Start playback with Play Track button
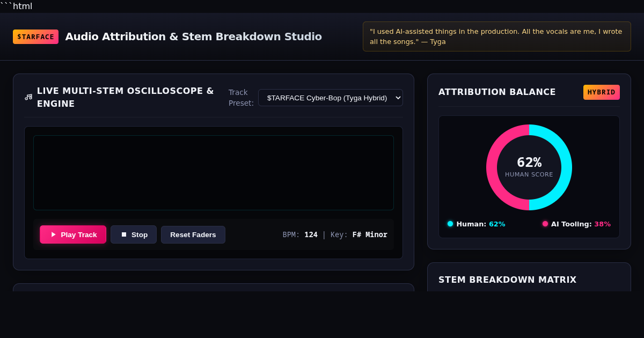Screen dimensions: 644x338 [x=73, y=234]
